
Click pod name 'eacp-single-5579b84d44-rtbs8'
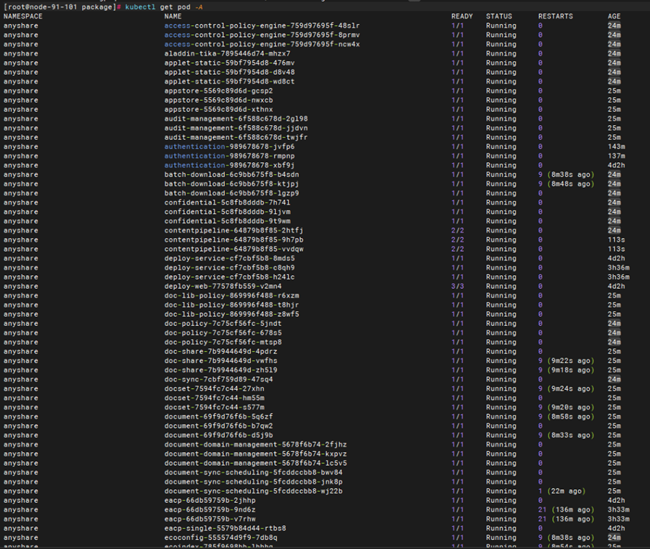(x=225, y=529)
